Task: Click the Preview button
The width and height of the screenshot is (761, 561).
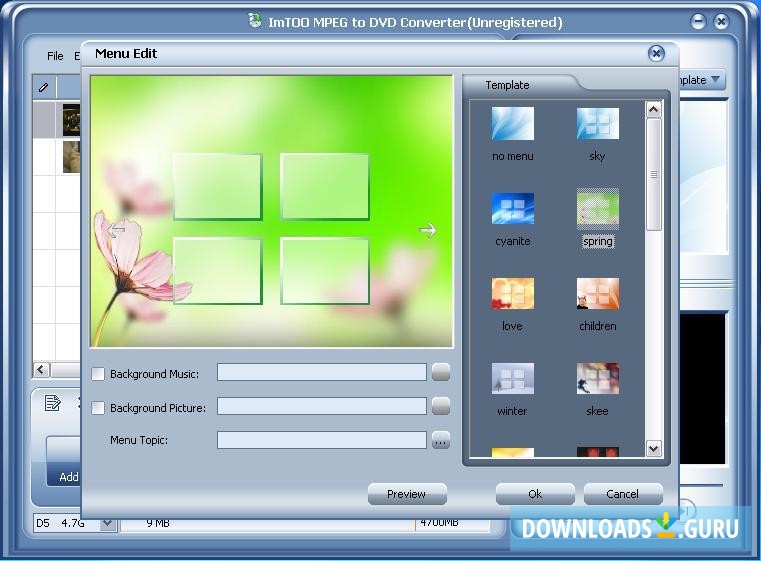Action: (x=407, y=494)
